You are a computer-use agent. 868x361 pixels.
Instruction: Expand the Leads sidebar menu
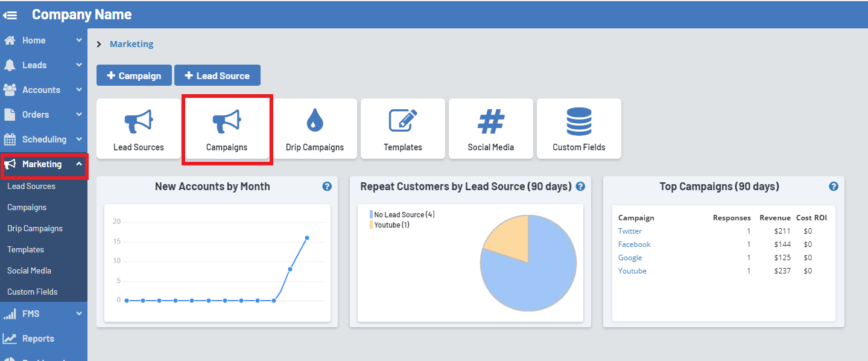(43, 65)
